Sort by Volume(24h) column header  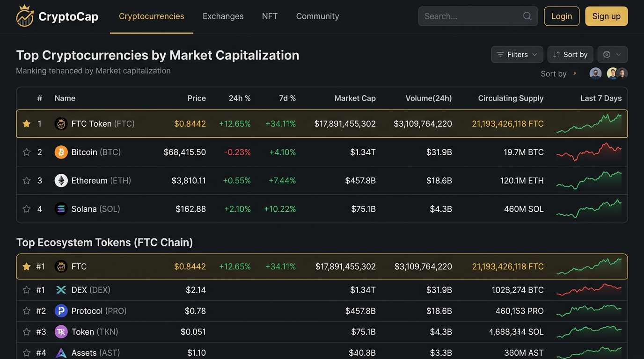(429, 98)
